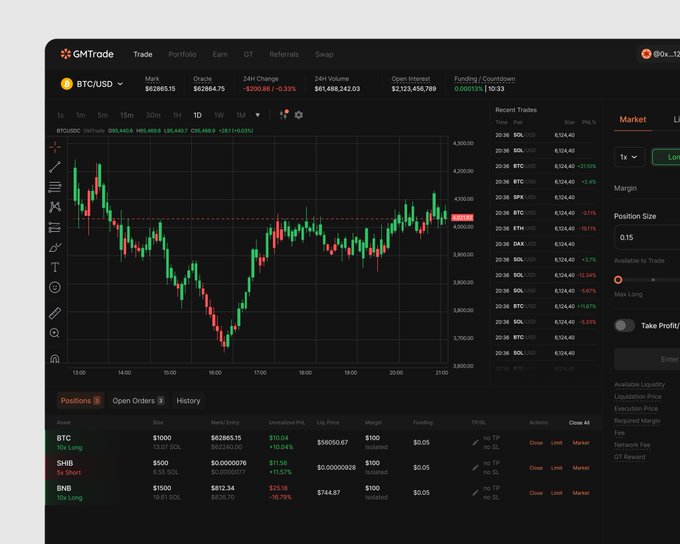Screen dimensions: 680x544
Task: Select the forecasting and measurement lines tool
Action: point(55,227)
